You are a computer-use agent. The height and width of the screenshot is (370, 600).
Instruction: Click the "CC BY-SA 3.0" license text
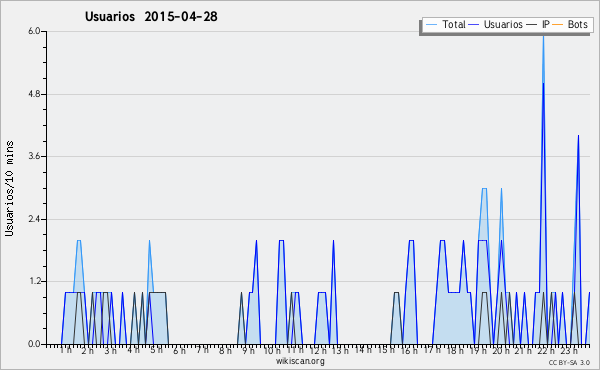(x=569, y=362)
